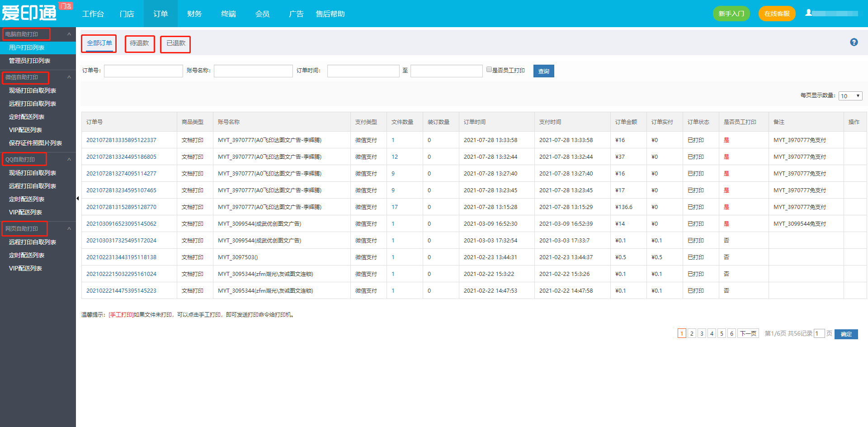The image size is (868, 427).
Task: Collapse the QQ自助打印 section
Action: [x=69, y=160]
